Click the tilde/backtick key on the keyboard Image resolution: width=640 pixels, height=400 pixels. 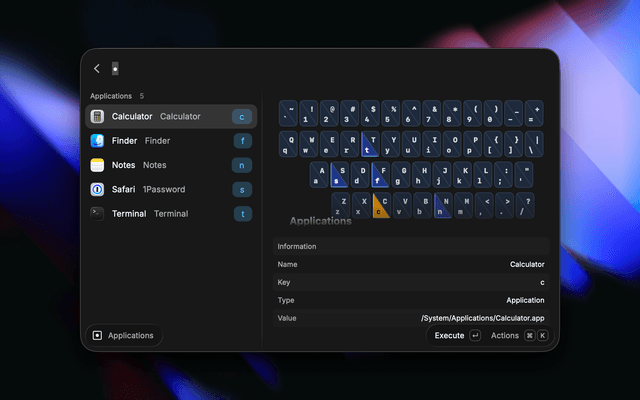(x=288, y=113)
